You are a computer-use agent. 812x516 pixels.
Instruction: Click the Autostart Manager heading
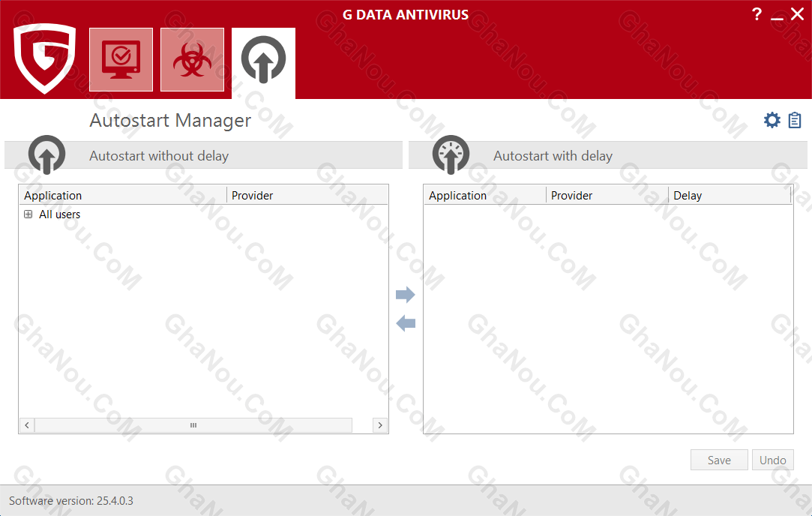click(x=170, y=120)
